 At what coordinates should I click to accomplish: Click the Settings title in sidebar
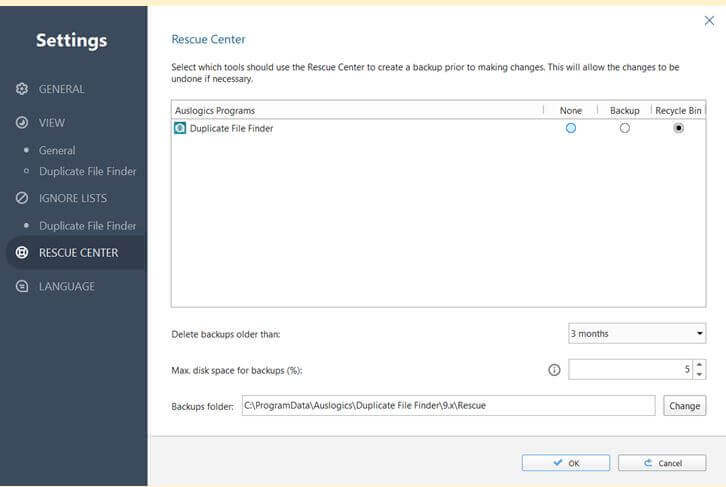(72, 40)
